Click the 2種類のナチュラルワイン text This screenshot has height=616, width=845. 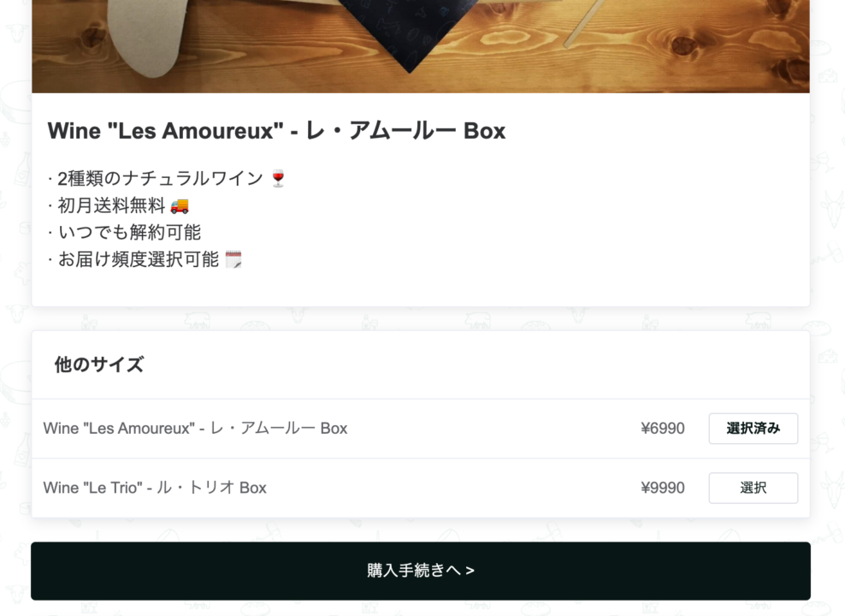coord(160,179)
